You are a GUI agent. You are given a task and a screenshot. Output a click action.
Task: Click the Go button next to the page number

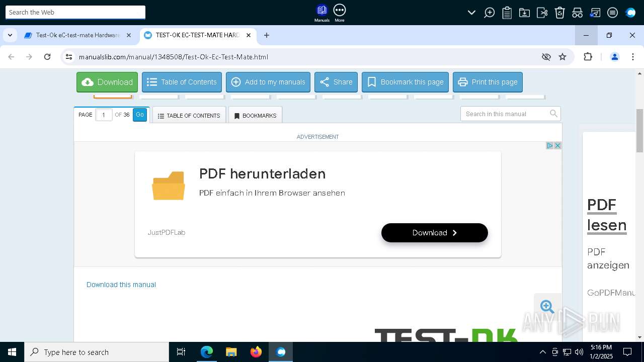[140, 115]
